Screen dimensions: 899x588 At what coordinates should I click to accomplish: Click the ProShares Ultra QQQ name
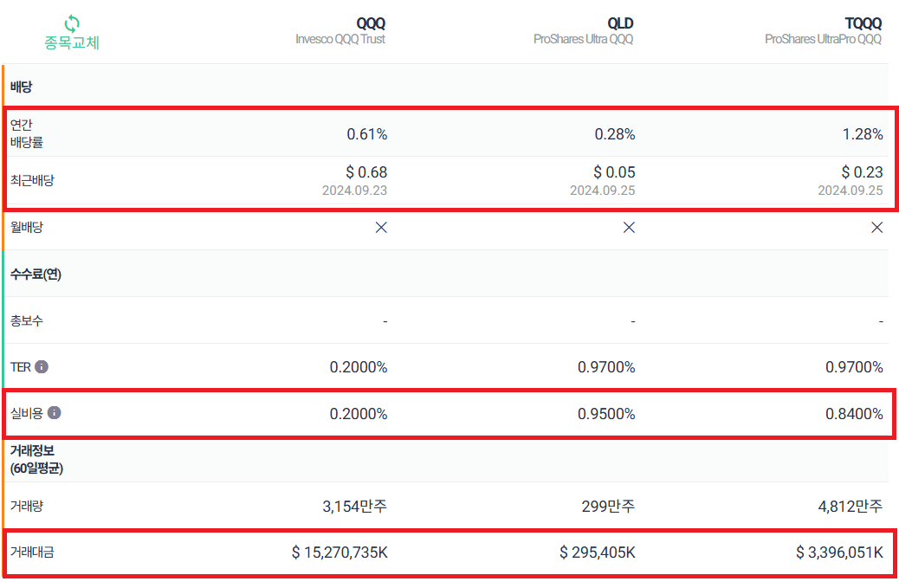pyautogui.click(x=583, y=39)
